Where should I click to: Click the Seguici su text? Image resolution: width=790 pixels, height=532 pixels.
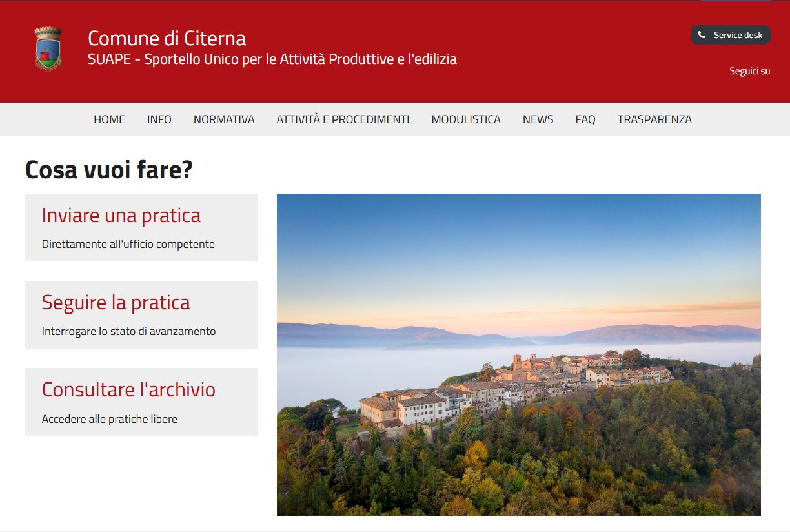[750, 71]
